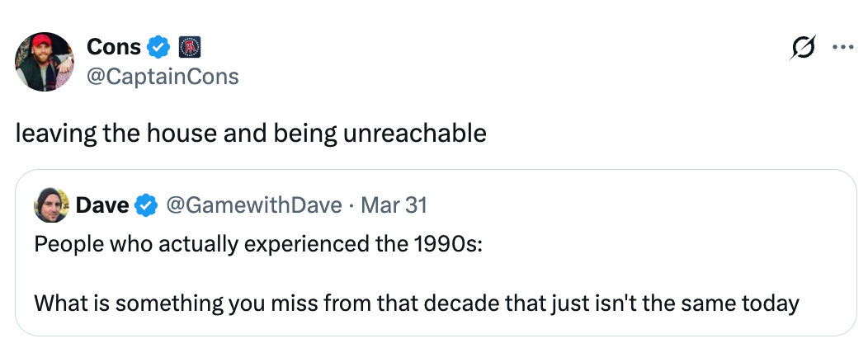Click the blue verified badge beside Cons
Image resolution: width=868 pixels, height=348 pixels.
158,48
